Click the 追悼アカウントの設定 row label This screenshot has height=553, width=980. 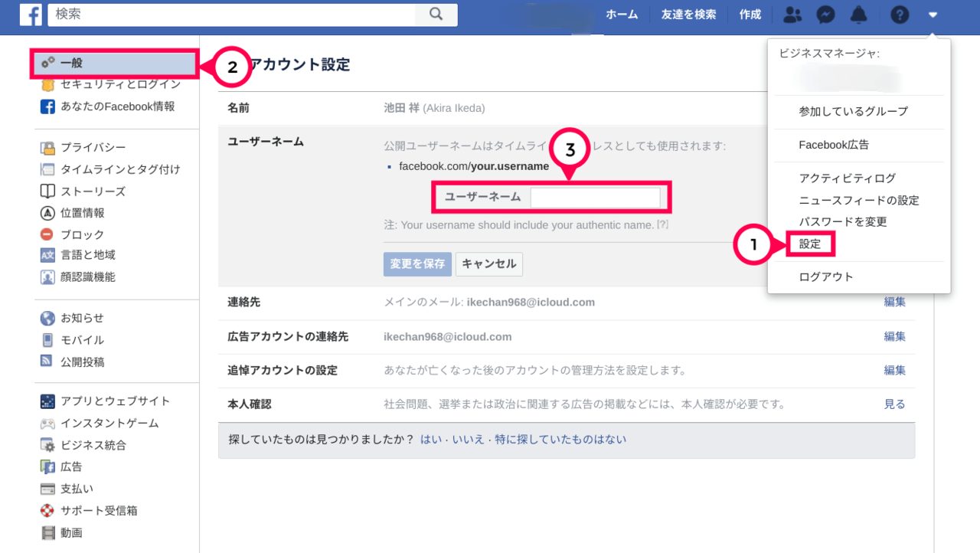coord(283,370)
